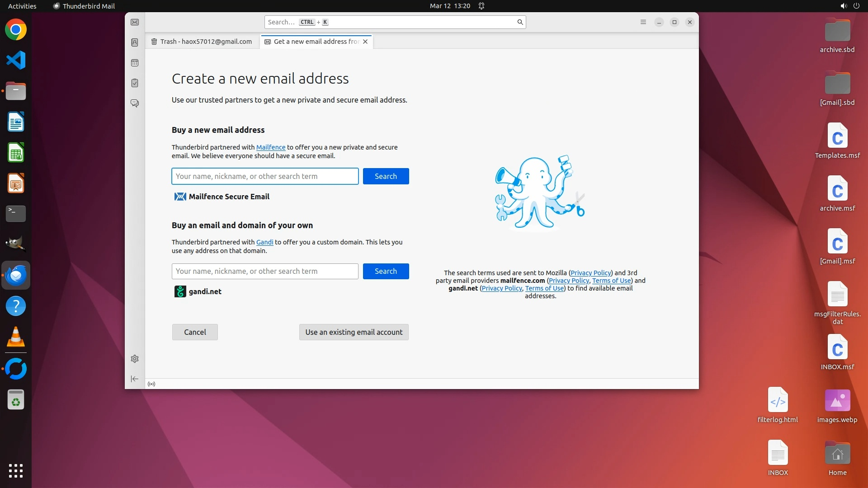
Task: Click the status bar activity indicator icon
Action: [151, 384]
